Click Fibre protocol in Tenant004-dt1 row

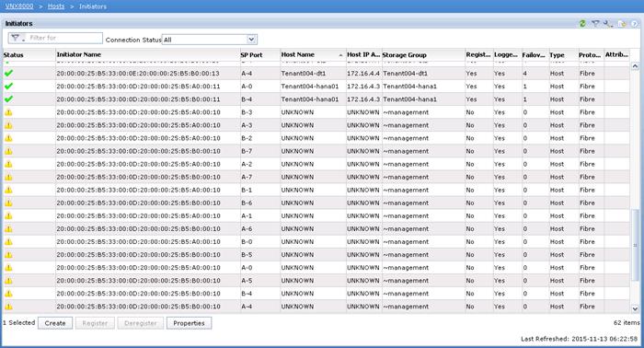pos(587,73)
